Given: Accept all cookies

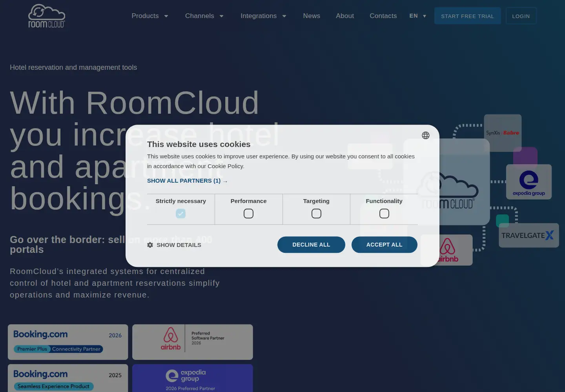Looking at the screenshot, I should (385, 245).
